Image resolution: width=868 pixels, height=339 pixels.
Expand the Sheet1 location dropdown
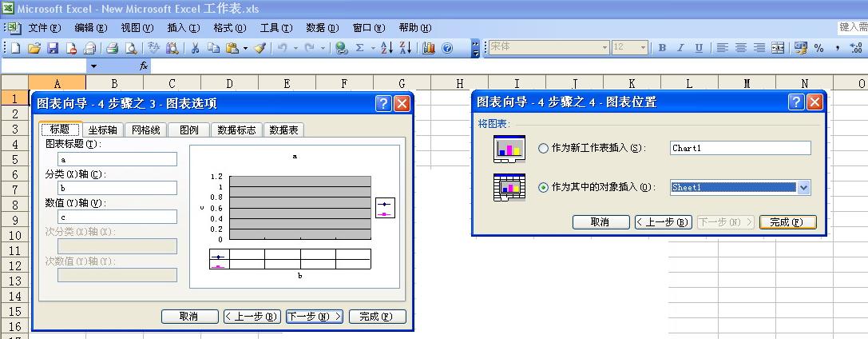point(804,187)
